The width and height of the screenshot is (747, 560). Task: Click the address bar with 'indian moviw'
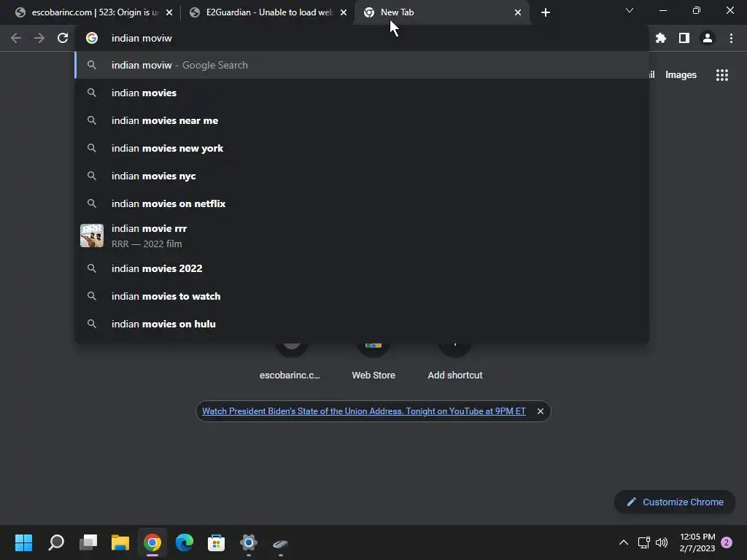362,38
